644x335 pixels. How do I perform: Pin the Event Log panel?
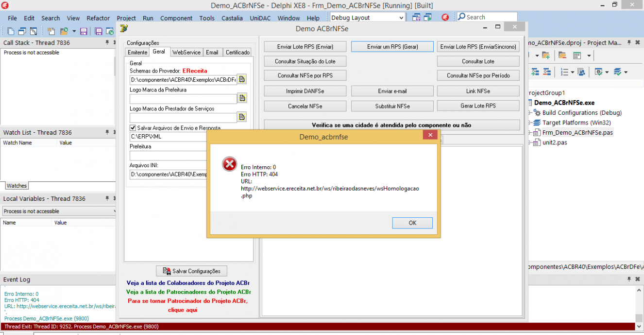(x=629, y=279)
